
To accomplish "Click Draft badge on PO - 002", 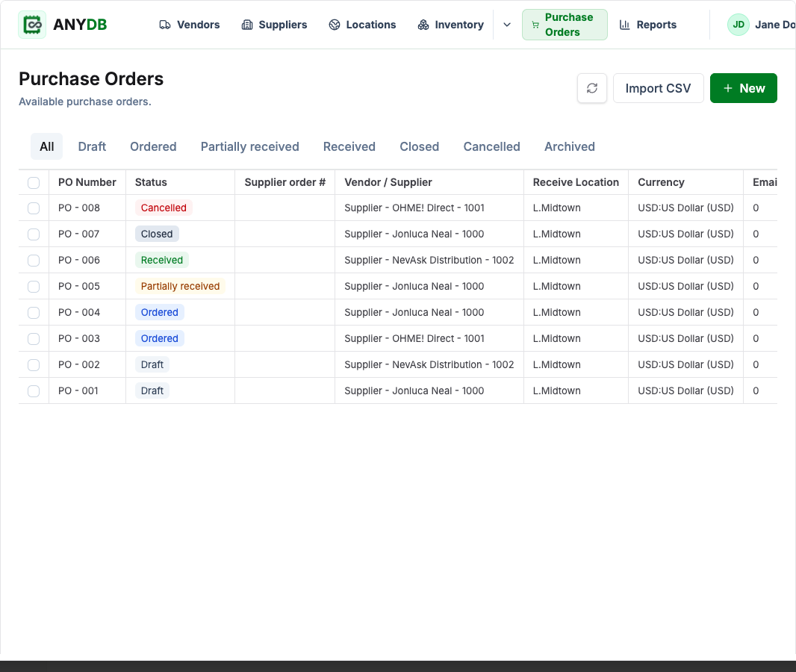I will pos(152,365).
